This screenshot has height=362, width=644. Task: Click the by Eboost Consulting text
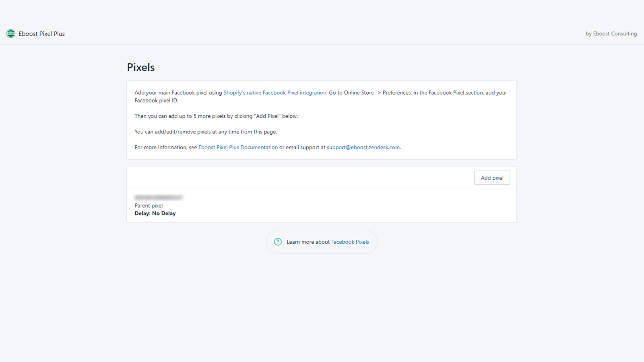pyautogui.click(x=611, y=34)
